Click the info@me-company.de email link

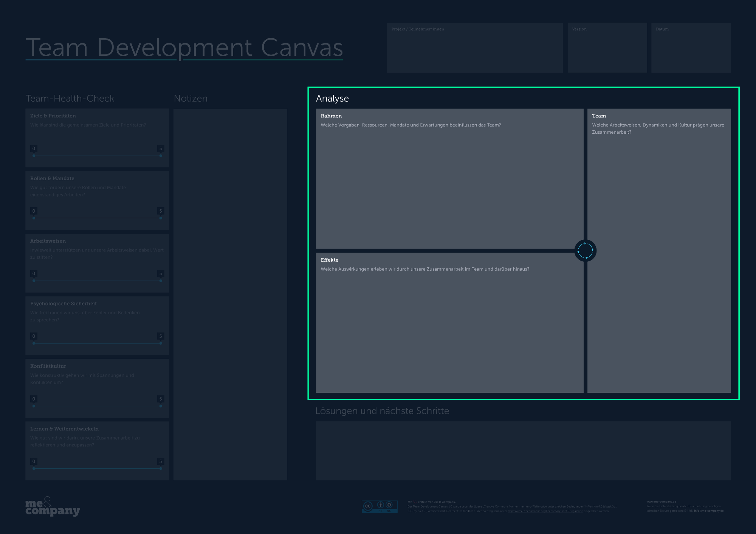click(709, 511)
